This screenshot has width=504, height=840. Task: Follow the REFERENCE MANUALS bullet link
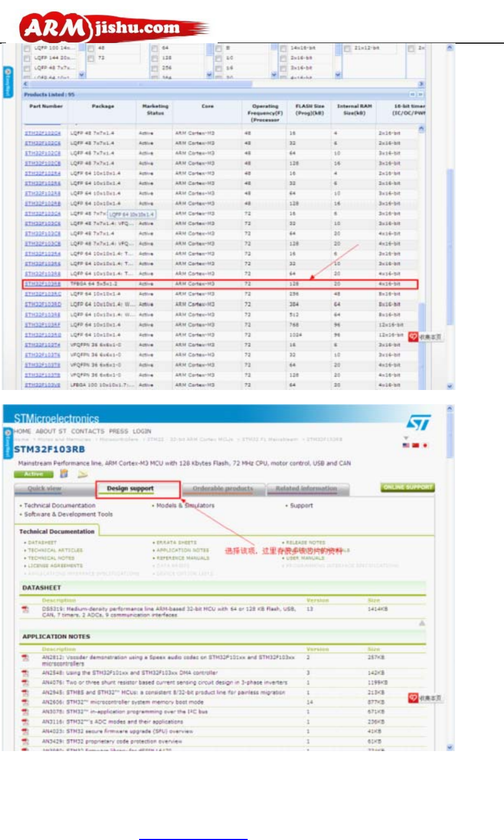click(x=183, y=558)
